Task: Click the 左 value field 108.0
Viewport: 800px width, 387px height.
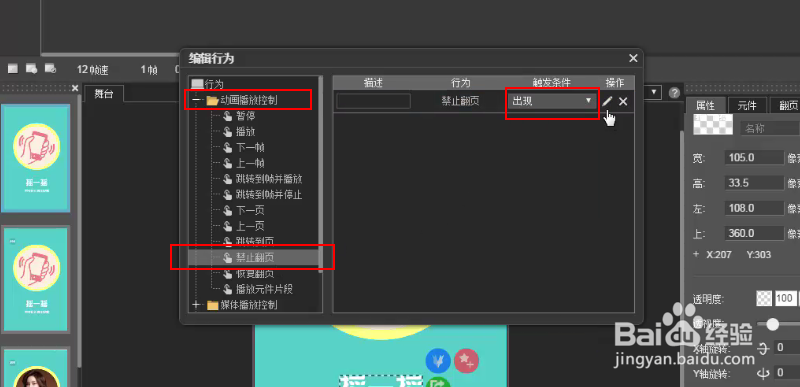Action: (754, 208)
